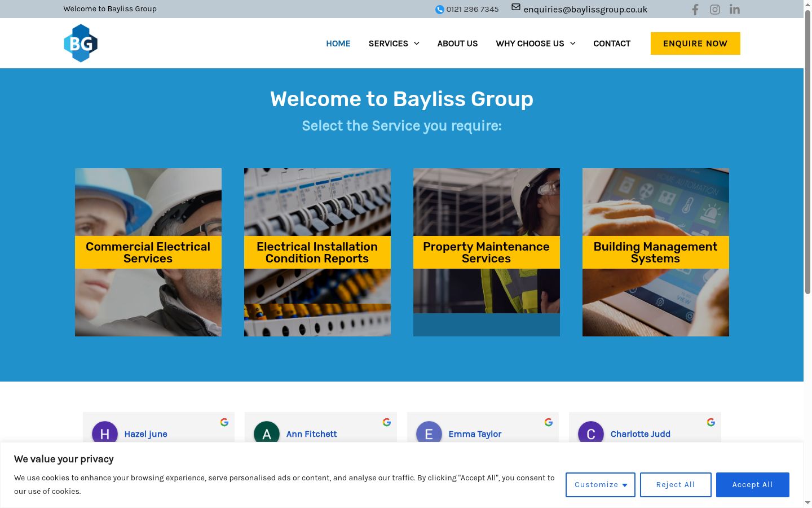Click Google icon on Ann Fitchett review
This screenshot has height=508, width=812.
point(387,422)
